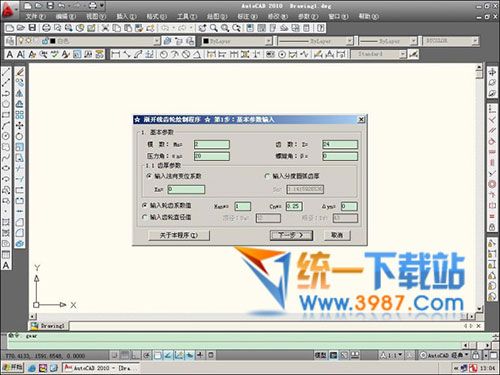Click the Quick Access print icon in title bar
500x375 pixels.
93,6
